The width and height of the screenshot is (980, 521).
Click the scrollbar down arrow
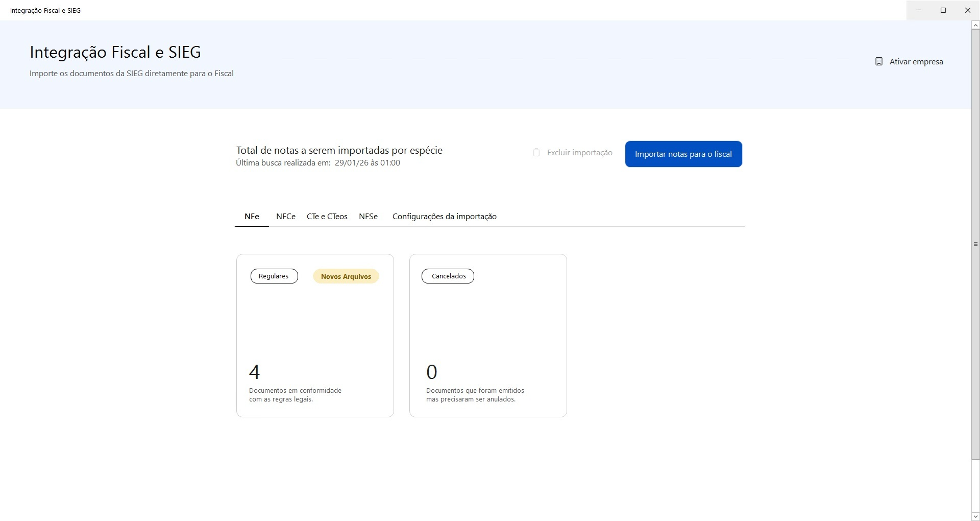[975, 517]
